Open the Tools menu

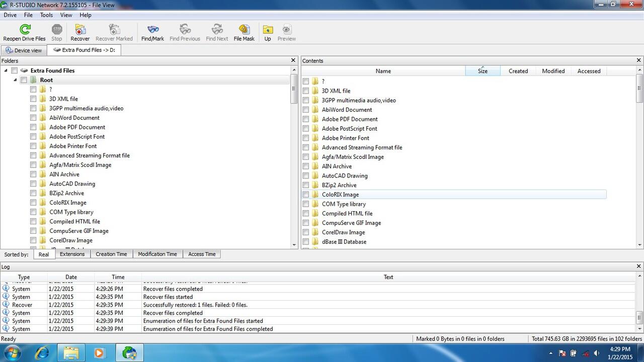click(46, 15)
